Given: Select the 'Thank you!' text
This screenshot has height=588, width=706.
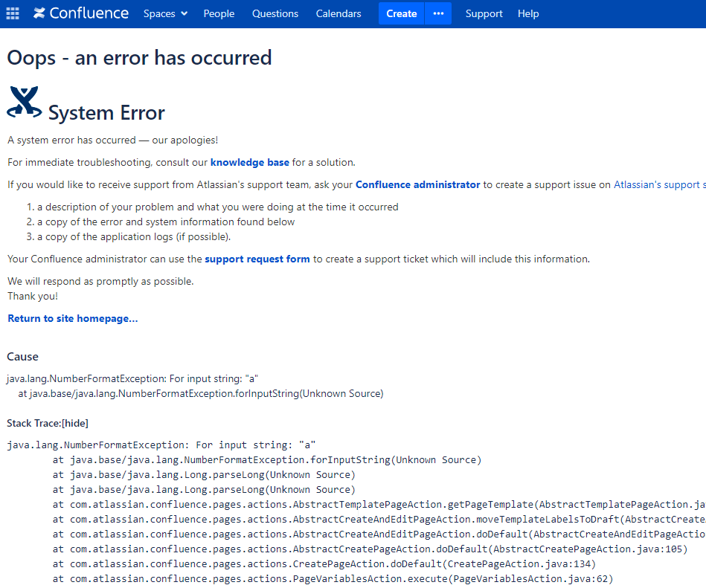Looking at the screenshot, I should (x=33, y=297).
